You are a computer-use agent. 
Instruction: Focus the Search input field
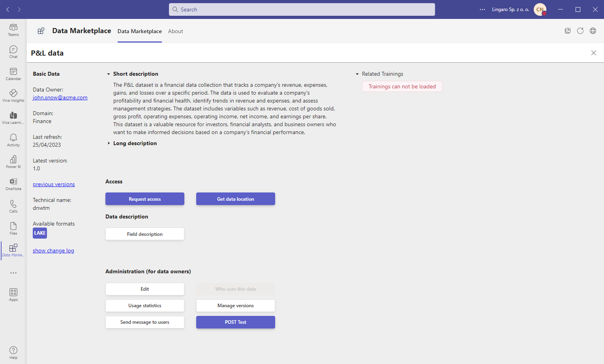coord(302,9)
